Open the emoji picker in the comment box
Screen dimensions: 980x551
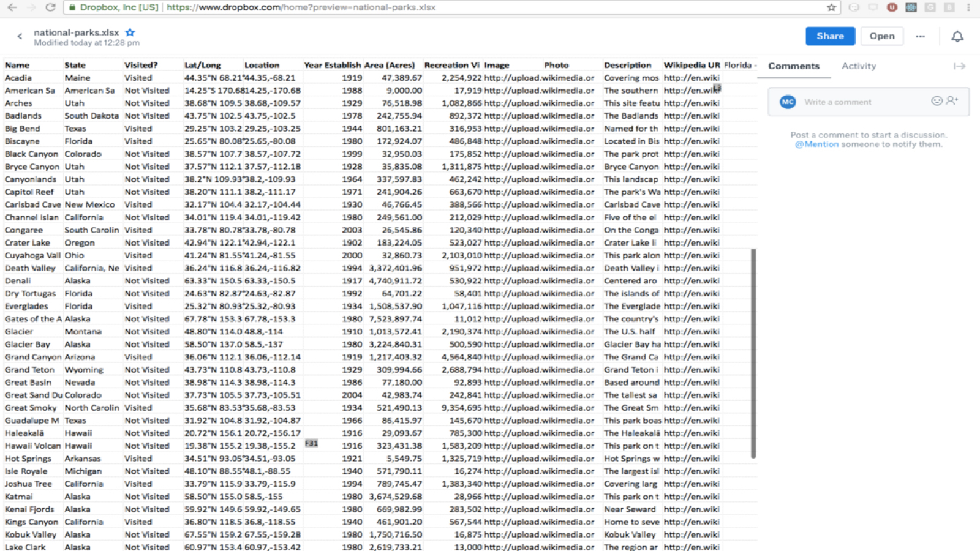(x=937, y=101)
